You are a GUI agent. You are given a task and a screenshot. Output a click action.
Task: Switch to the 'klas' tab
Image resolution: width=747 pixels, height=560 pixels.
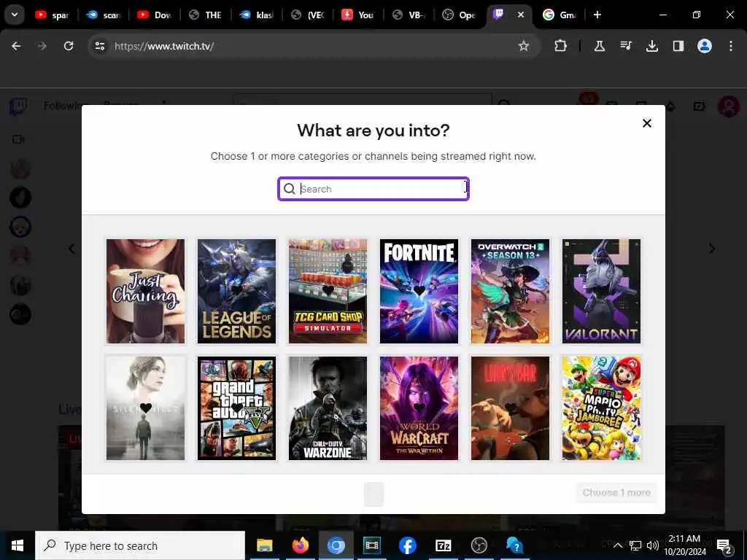(x=258, y=15)
